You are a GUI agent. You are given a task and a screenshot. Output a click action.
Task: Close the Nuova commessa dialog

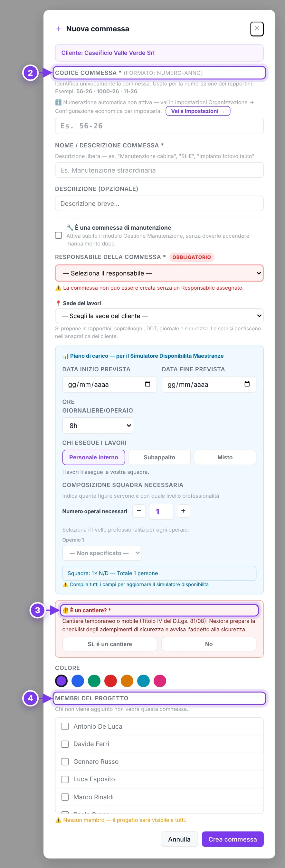coord(257,29)
